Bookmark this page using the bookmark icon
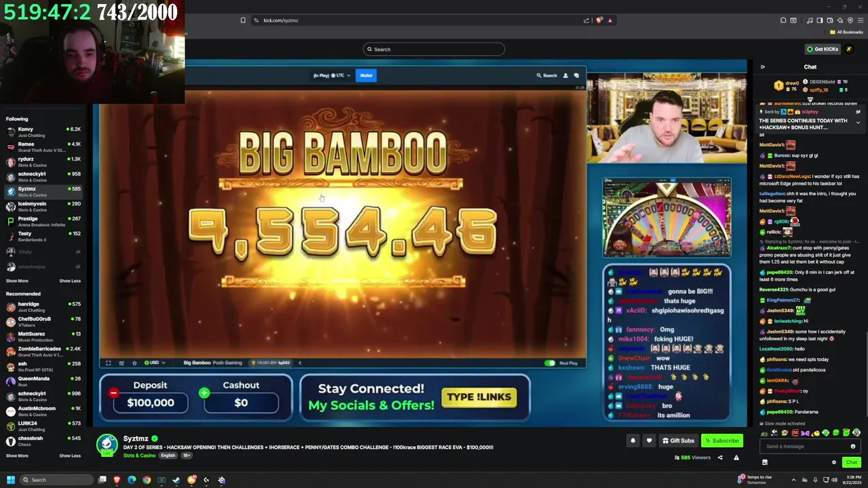The width and height of the screenshot is (868, 488). (x=243, y=20)
